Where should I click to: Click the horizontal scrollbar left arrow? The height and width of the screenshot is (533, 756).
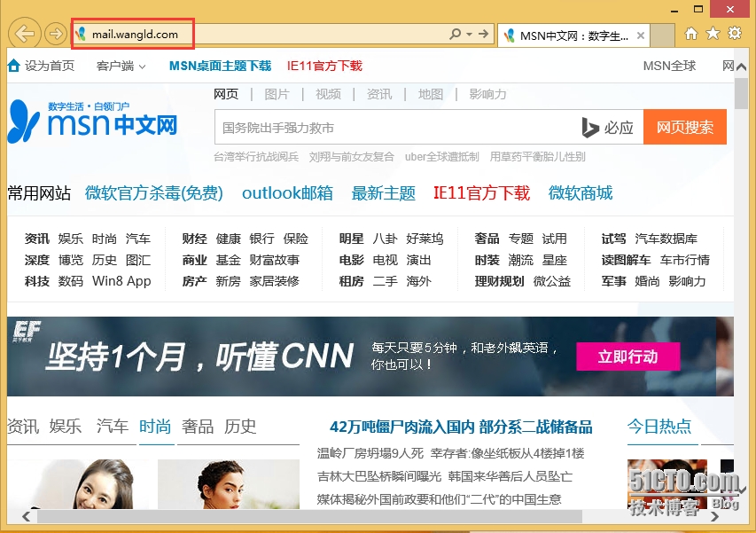(x=27, y=517)
